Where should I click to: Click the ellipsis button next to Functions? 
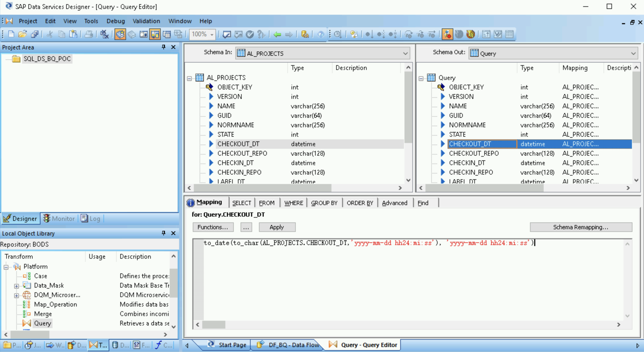pos(245,227)
